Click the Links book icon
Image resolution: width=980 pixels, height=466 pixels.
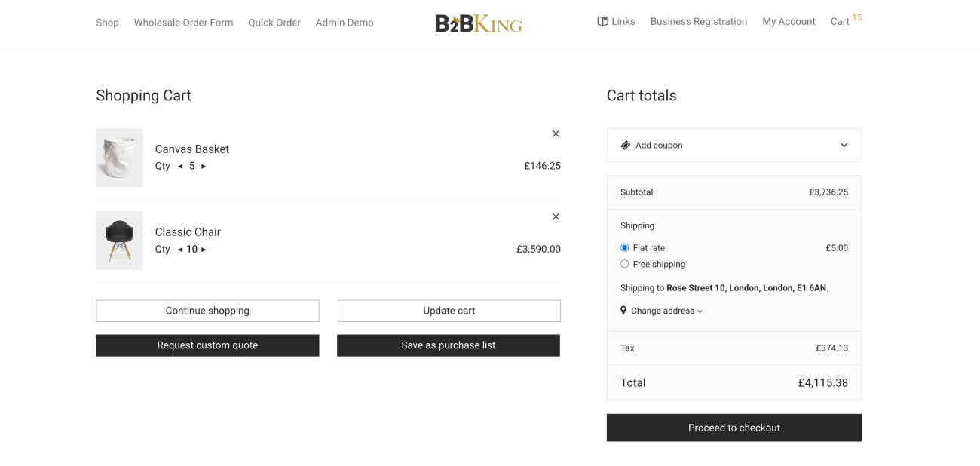[x=602, y=21]
